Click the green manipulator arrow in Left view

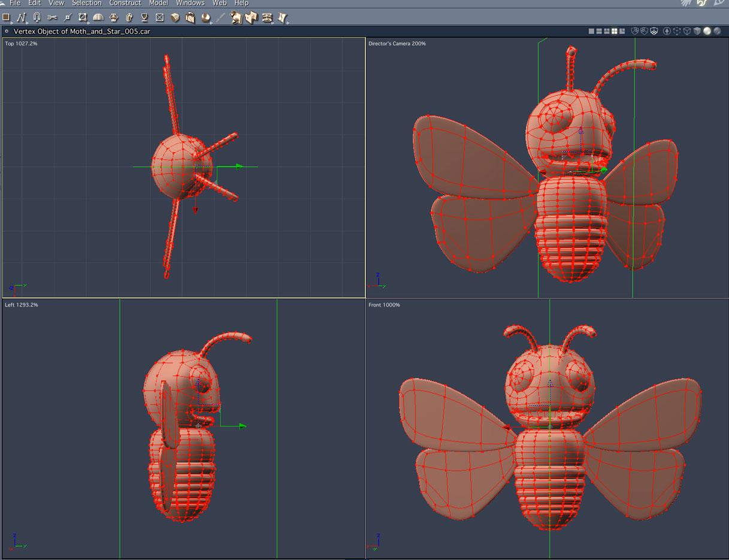(242, 426)
